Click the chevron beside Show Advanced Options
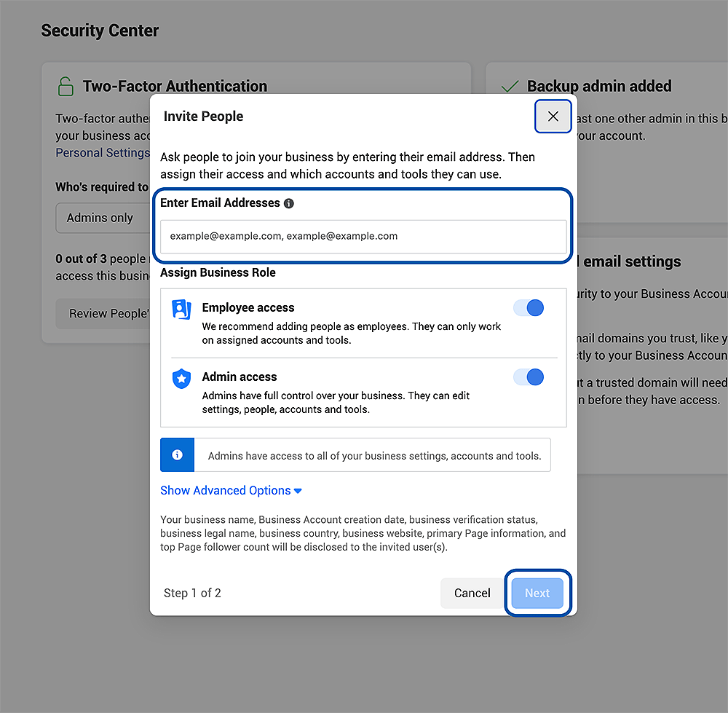The image size is (728, 713). pos(296,490)
